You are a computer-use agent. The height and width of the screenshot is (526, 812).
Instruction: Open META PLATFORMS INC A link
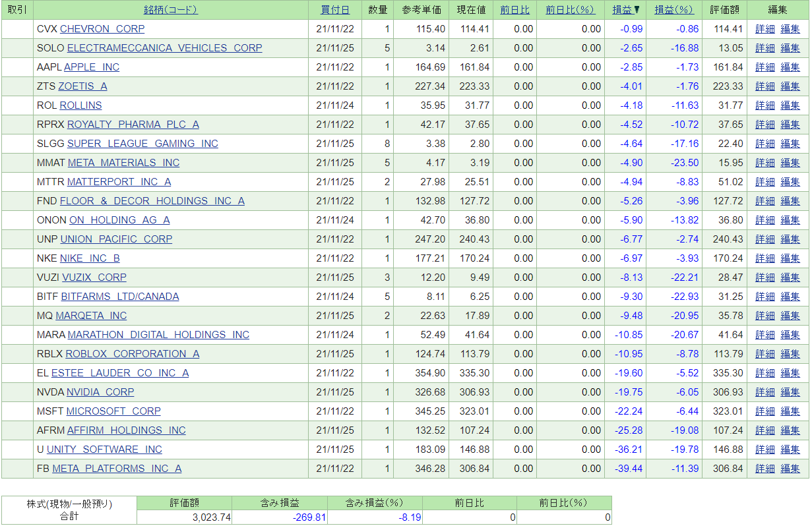pos(117,469)
